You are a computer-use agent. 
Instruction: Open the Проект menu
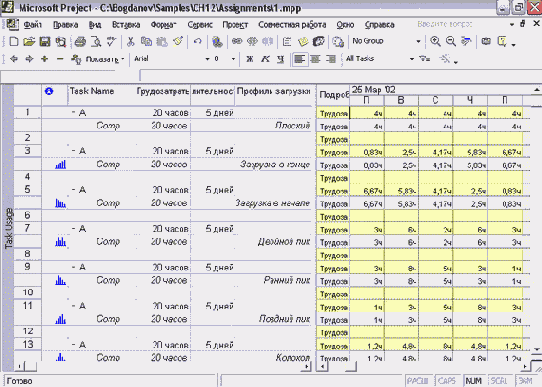pos(235,25)
